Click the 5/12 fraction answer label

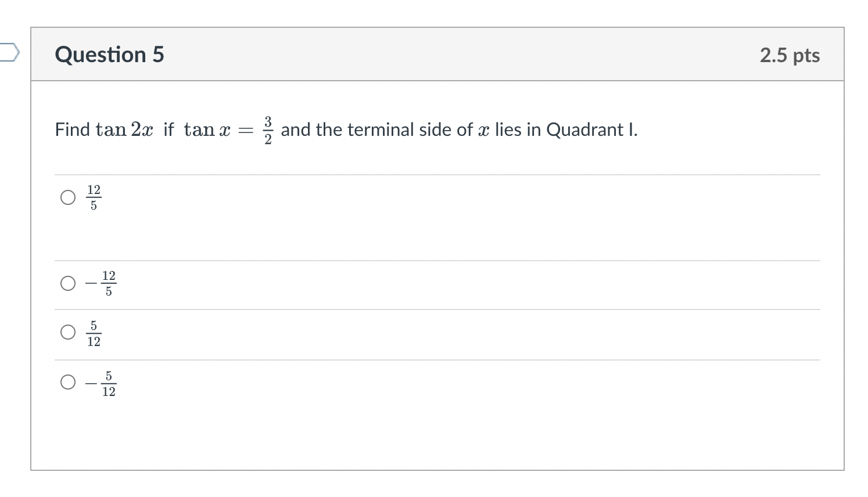pyautogui.click(x=94, y=334)
